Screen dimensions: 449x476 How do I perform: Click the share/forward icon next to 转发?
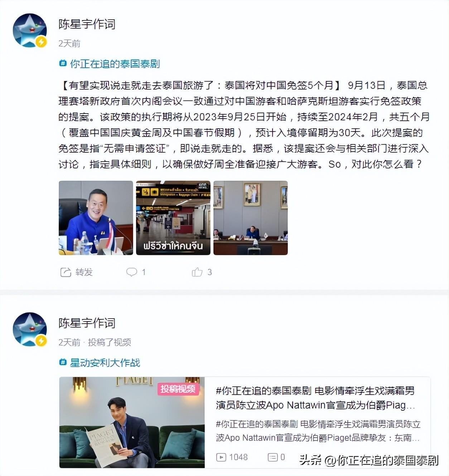click(x=66, y=272)
